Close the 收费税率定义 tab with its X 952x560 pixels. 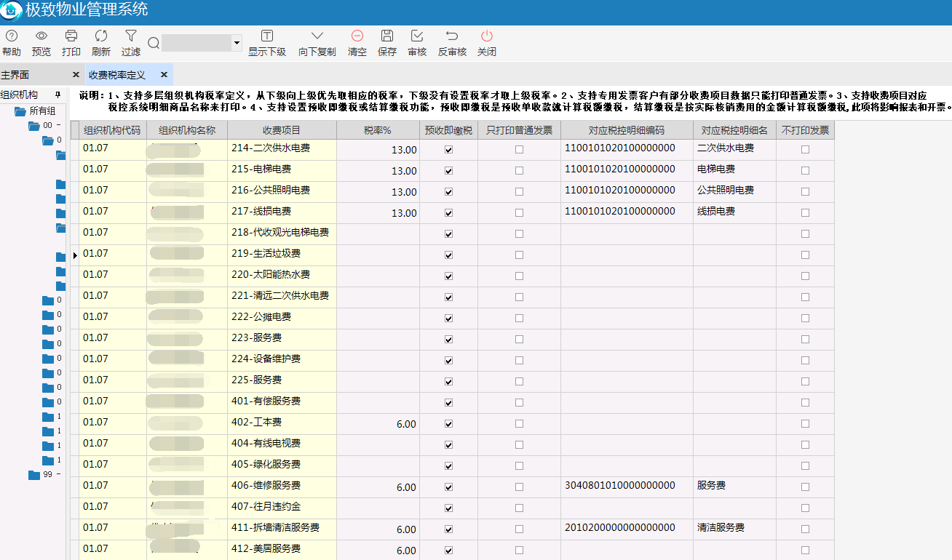(x=164, y=75)
